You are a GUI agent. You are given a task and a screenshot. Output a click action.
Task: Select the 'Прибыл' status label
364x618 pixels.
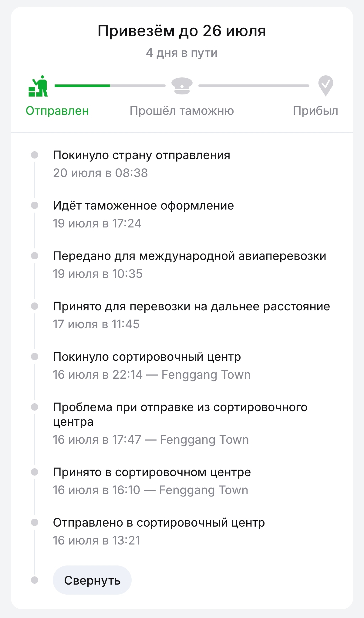(x=315, y=111)
